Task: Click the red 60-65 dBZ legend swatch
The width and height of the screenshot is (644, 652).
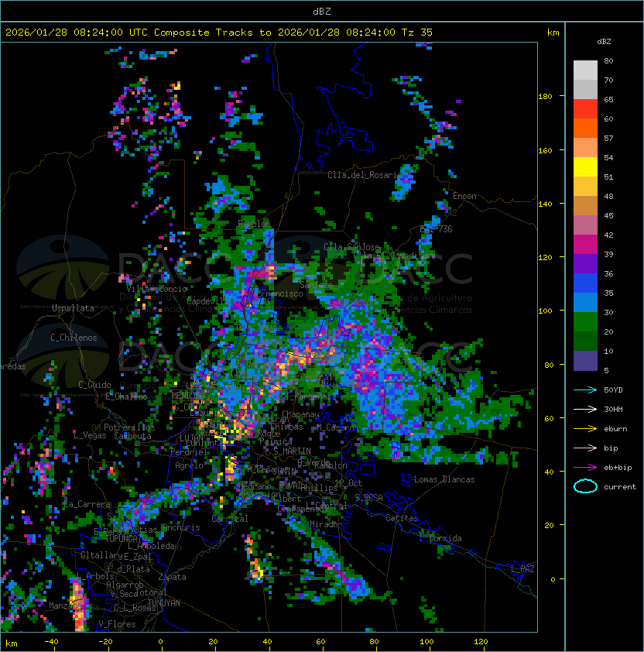Action: point(585,109)
